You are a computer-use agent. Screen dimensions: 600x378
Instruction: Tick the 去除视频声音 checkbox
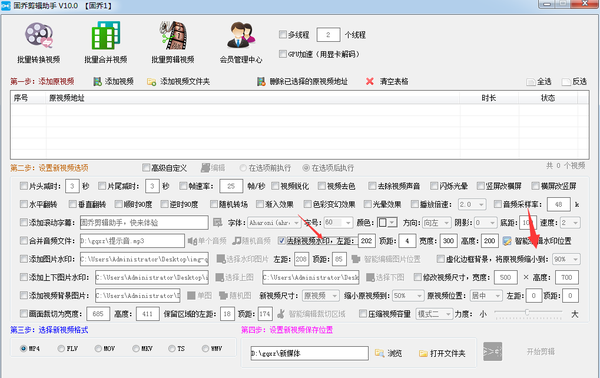[372, 186]
